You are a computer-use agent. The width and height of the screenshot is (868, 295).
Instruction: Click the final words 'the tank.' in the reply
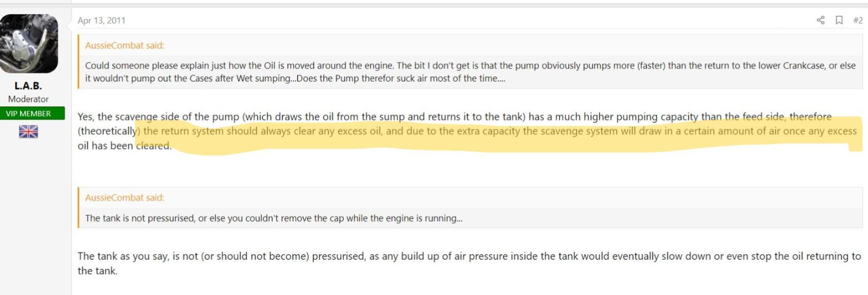97,271
